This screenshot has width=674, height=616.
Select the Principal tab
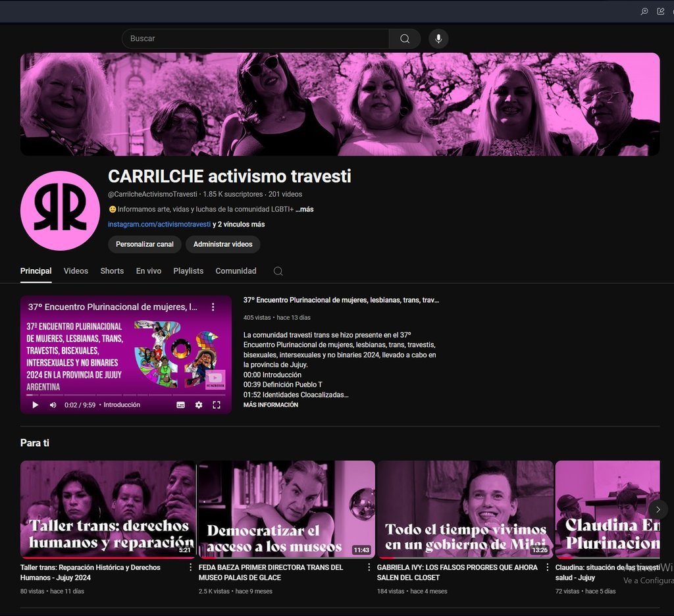coord(36,271)
